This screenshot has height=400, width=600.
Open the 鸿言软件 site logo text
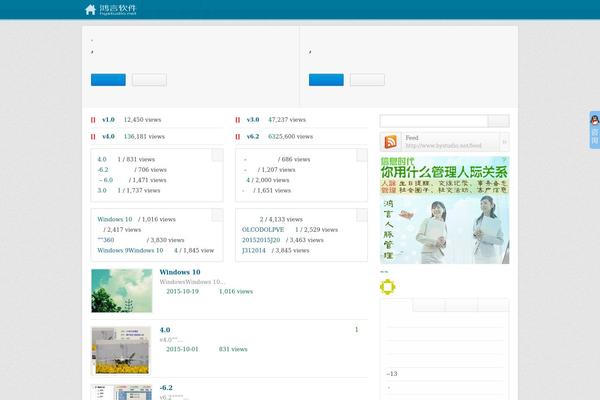tap(118, 10)
